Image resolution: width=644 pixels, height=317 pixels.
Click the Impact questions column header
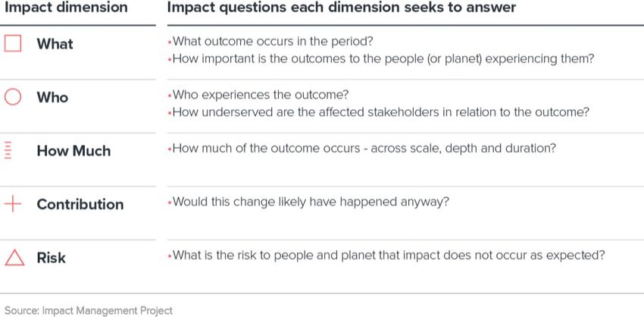click(x=341, y=8)
